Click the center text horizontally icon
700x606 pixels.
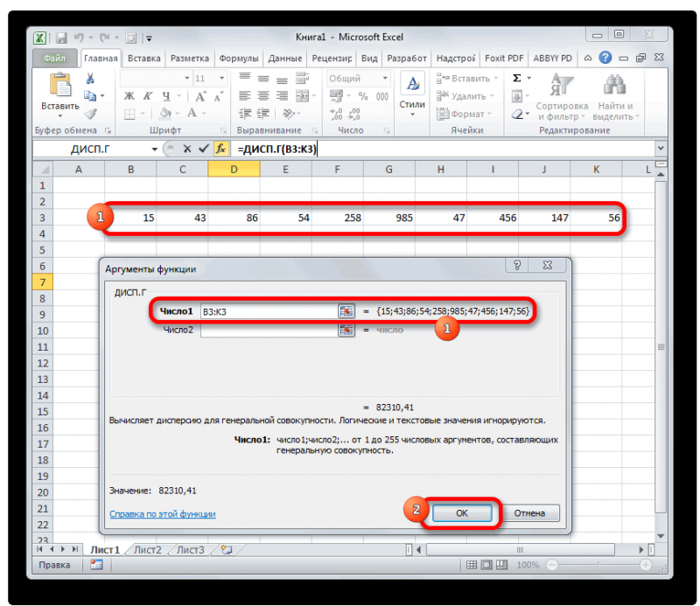[x=263, y=96]
